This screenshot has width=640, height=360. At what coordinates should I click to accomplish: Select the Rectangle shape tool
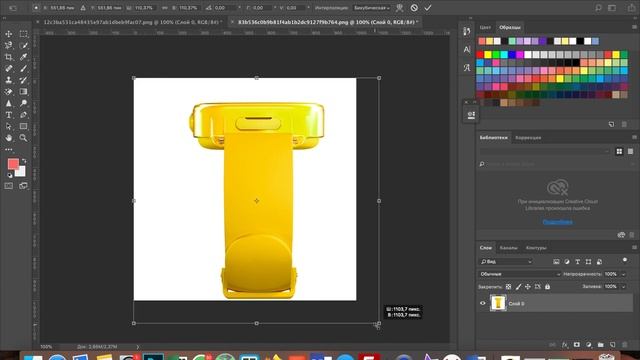[x=24, y=127]
